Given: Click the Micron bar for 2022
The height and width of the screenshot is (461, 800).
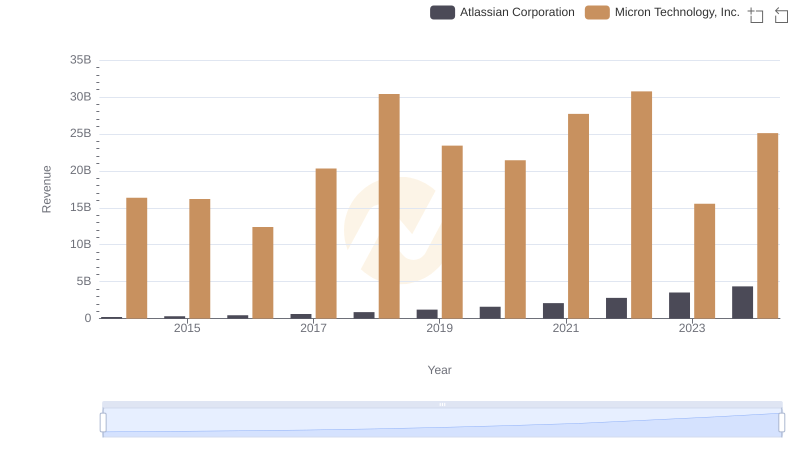Looking at the screenshot, I should [x=641, y=205].
